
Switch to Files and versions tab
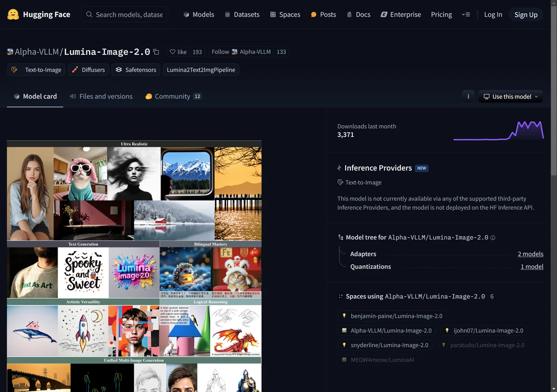pos(101,96)
